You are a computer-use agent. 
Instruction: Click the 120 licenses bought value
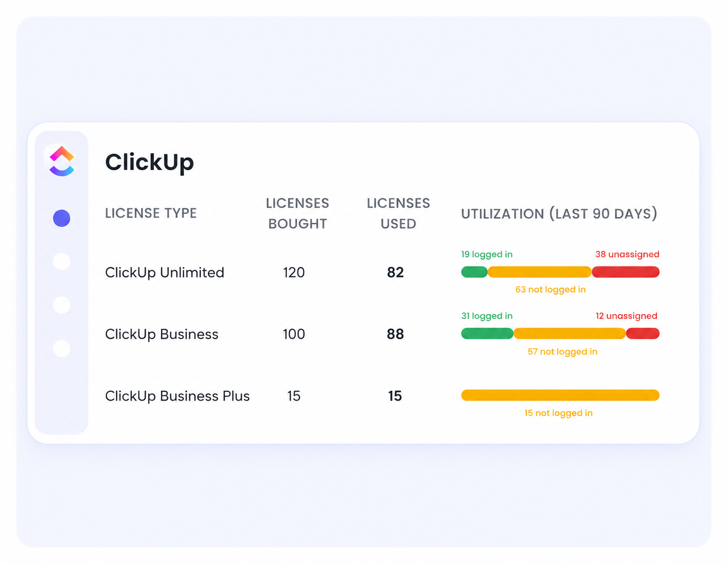[x=294, y=272]
